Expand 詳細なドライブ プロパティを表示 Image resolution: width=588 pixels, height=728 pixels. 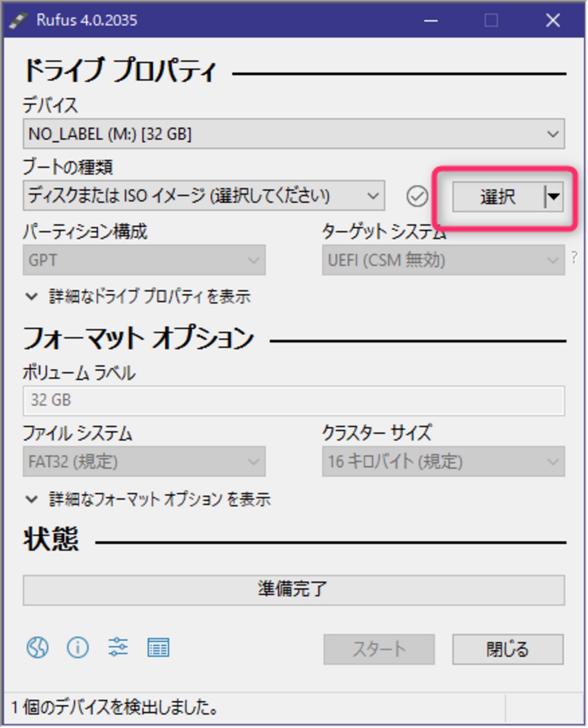138,297
